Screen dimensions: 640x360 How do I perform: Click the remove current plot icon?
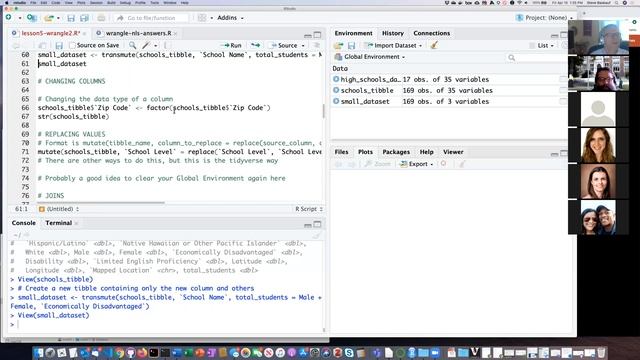pos(444,164)
